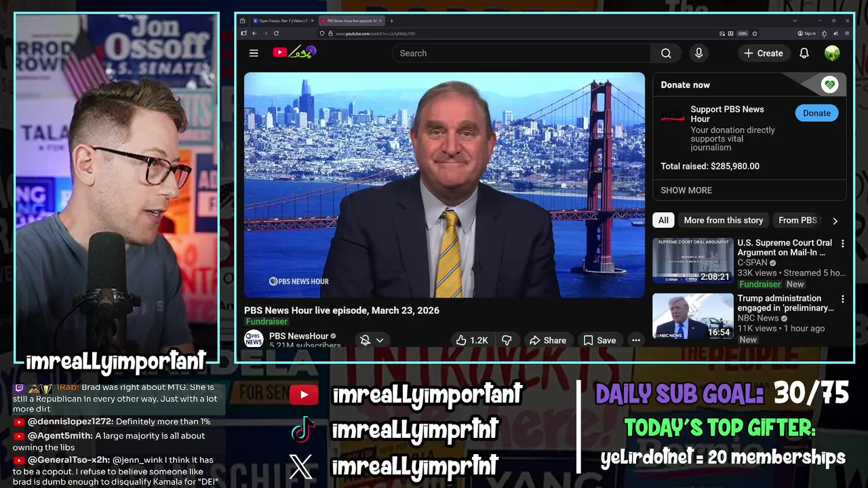Like the PBS News Hour video
Image resolution: width=868 pixels, height=488 pixels.
coord(472,340)
